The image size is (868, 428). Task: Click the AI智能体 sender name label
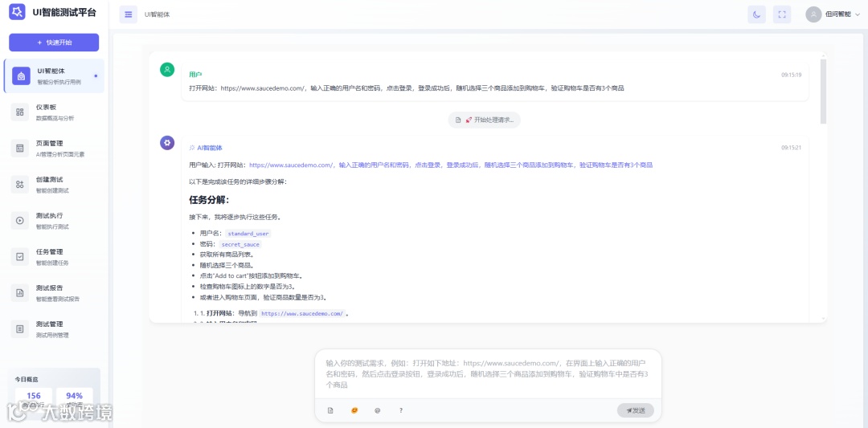tap(210, 148)
